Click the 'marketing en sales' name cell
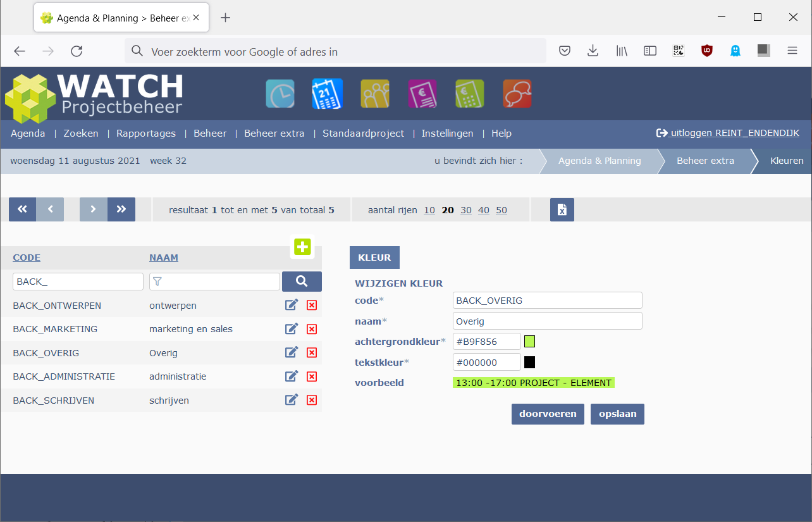The image size is (812, 522). [191, 329]
